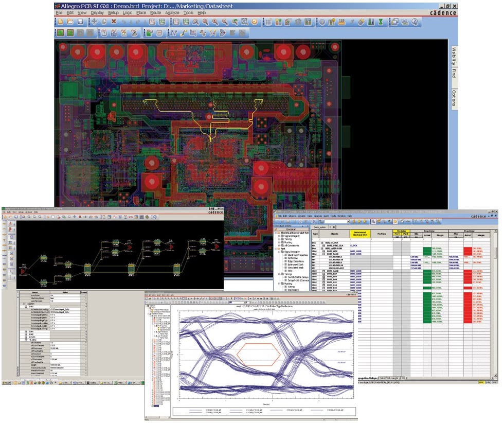Viewport: 504px width, 423px height.
Task: Click the Show Element info icon
Action: click(322, 22)
